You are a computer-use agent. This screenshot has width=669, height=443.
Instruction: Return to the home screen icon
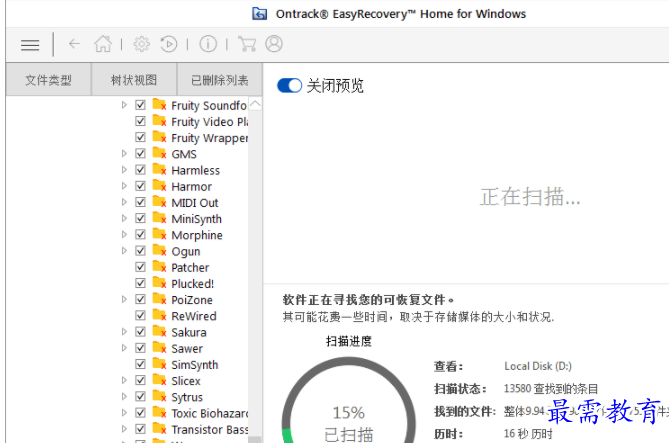[x=103, y=44]
